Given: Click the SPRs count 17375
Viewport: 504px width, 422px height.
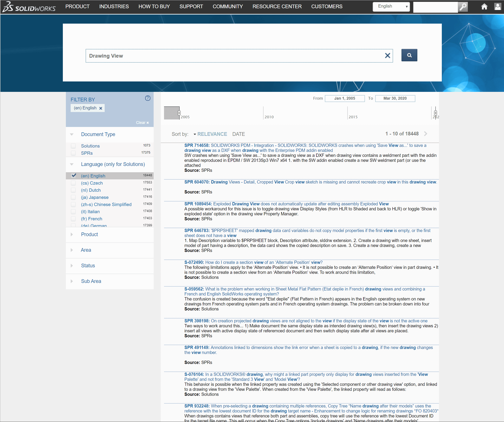Looking at the screenshot, I should [146, 153].
